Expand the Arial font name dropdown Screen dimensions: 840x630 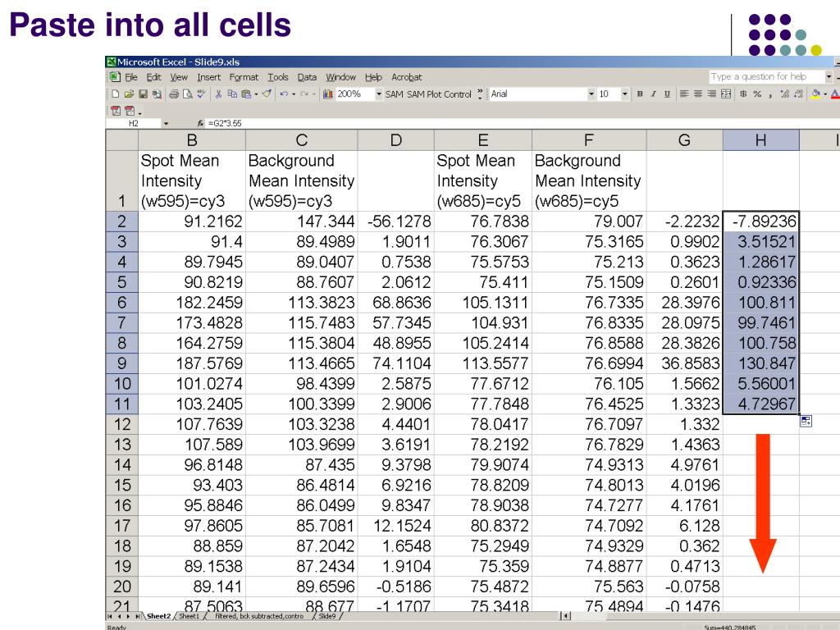click(x=591, y=94)
